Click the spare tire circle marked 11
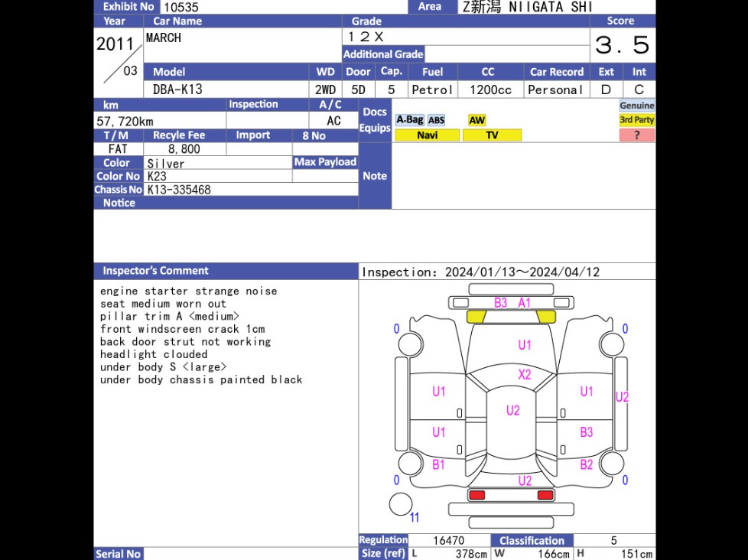 401,504
